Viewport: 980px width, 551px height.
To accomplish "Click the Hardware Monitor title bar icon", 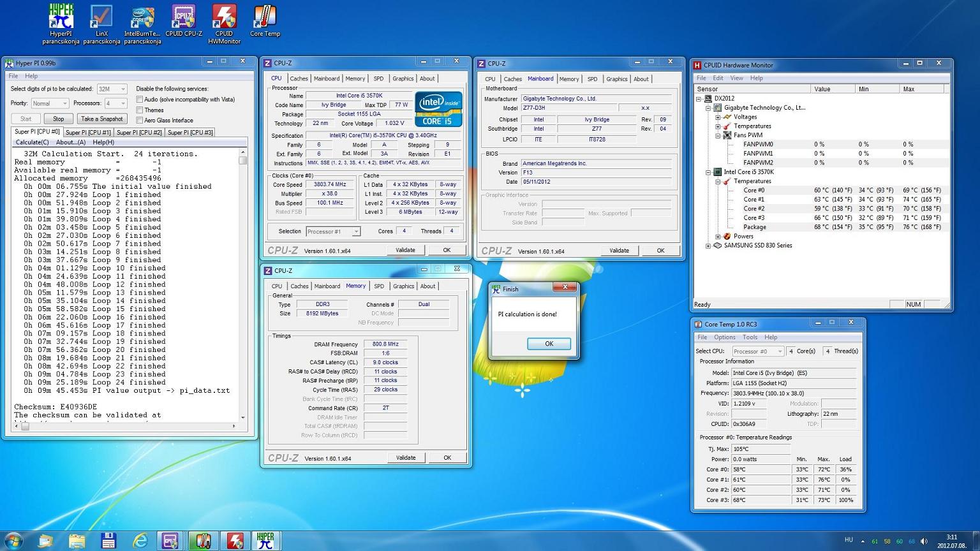I will [697, 64].
